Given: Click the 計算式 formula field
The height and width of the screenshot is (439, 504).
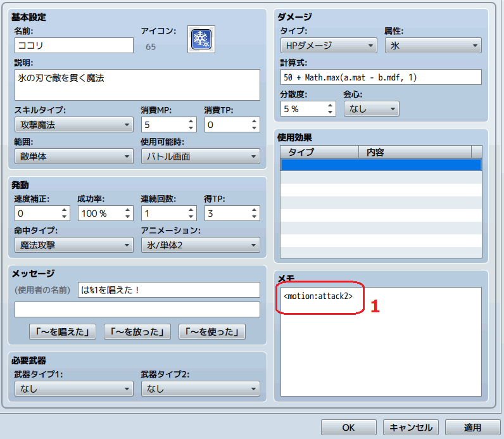Looking at the screenshot, I should [381, 77].
